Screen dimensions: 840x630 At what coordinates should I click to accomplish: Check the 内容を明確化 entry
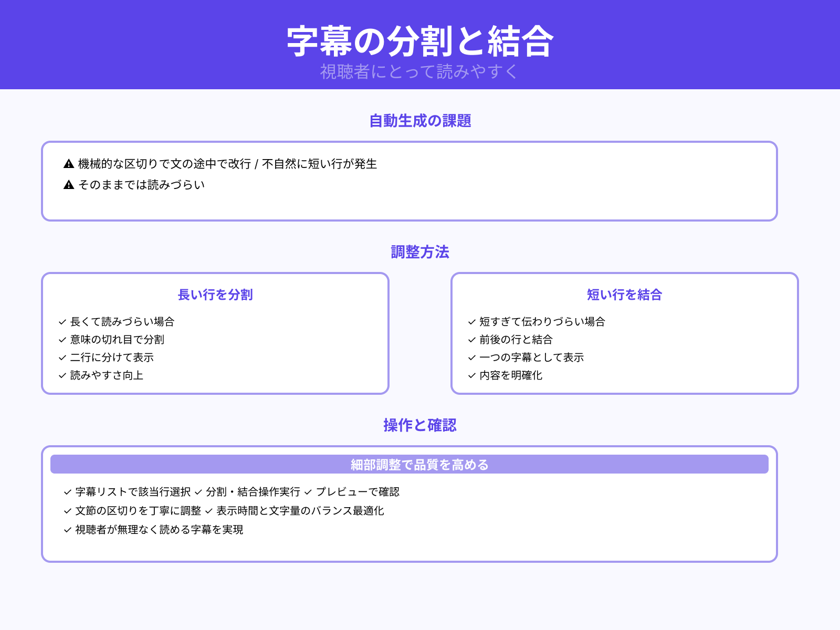[x=511, y=375]
